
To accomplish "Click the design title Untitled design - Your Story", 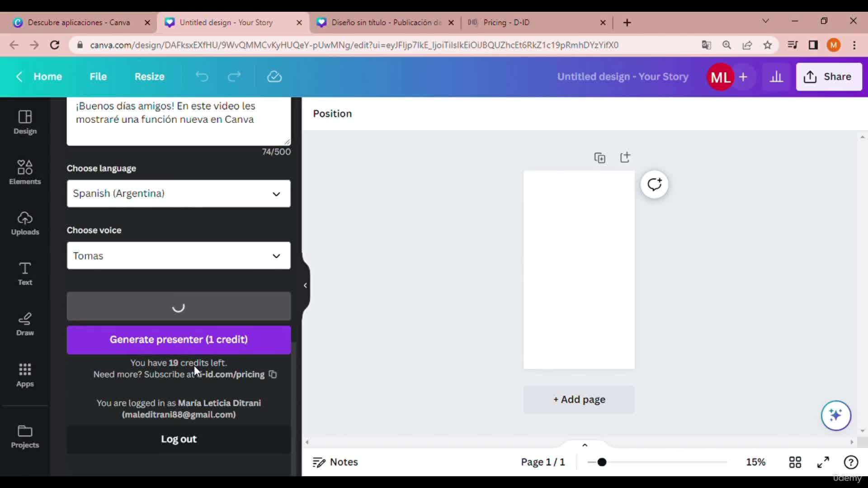I will [623, 77].
